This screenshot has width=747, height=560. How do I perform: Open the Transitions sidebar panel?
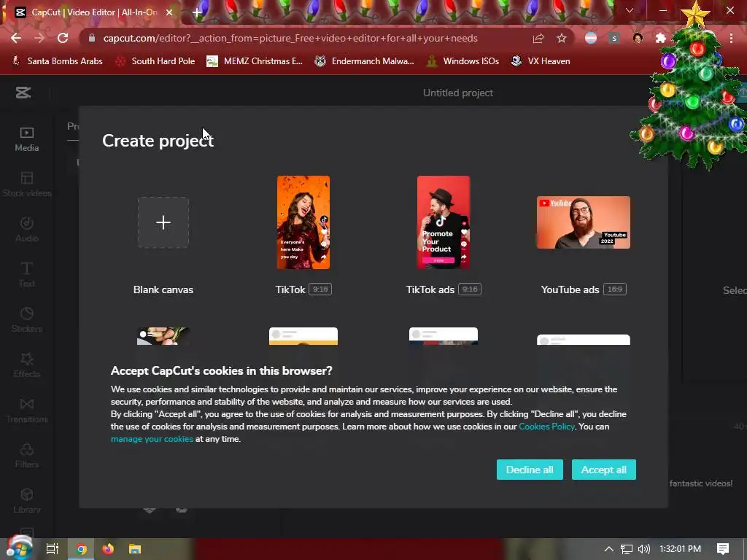pyautogui.click(x=27, y=411)
